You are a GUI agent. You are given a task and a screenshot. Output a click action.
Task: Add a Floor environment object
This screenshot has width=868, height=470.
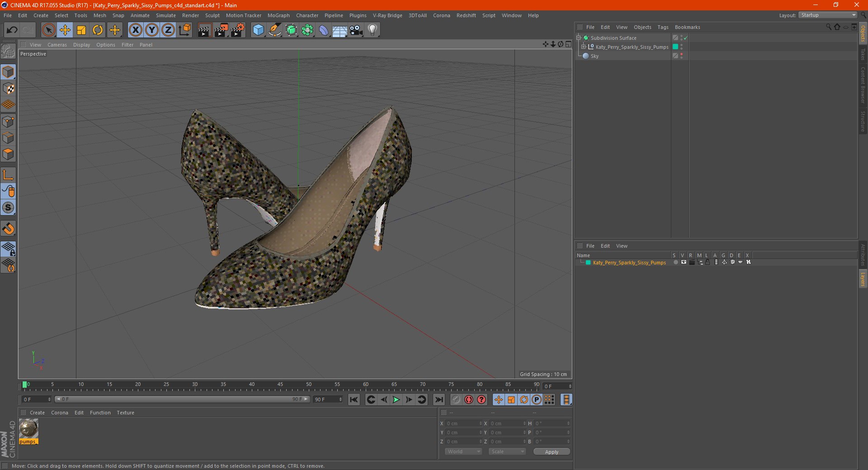click(x=340, y=30)
